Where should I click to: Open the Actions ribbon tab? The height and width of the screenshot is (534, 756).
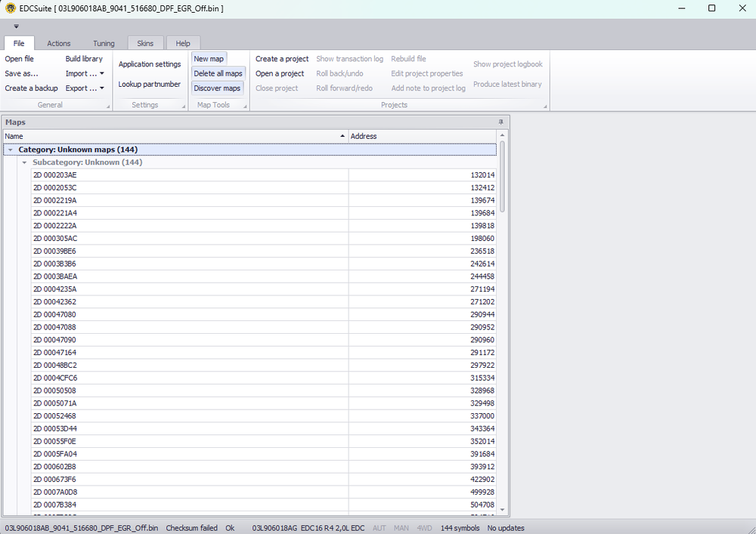58,43
